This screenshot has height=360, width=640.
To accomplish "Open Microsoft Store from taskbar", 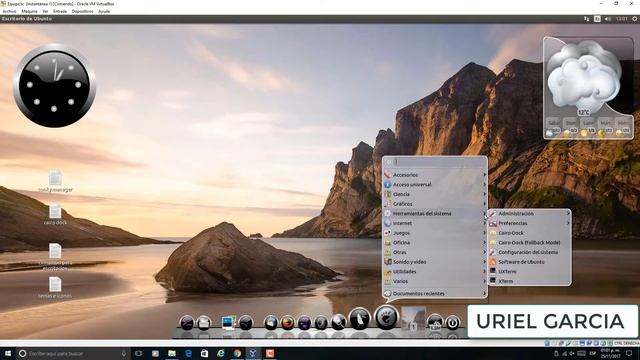I will pos(204,353).
